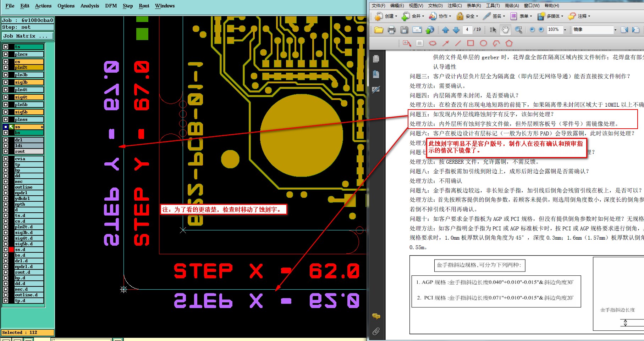The width and height of the screenshot is (644, 341).
Task: Open the 安全 (Secure) dropdown
Action: pyautogui.click(x=467, y=16)
